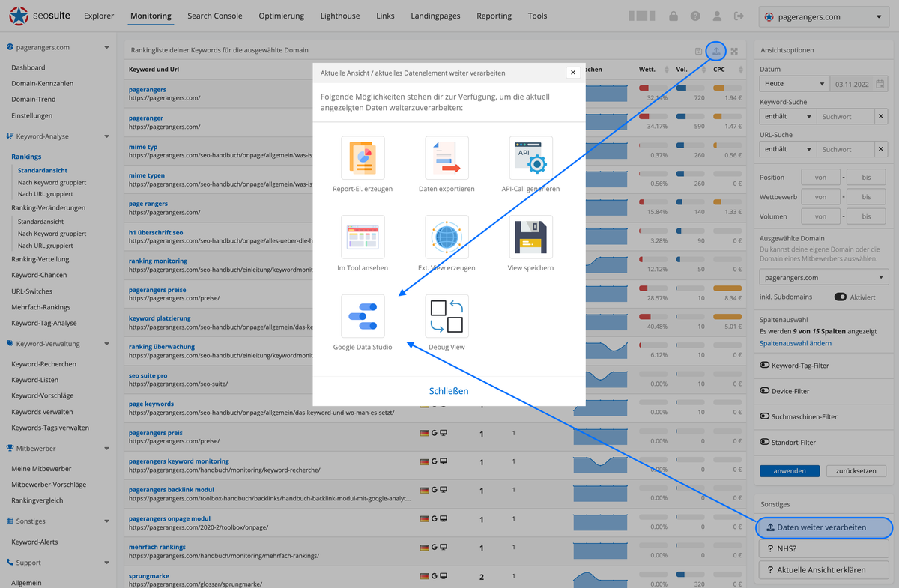The image size is (899, 588).
Task: Click the anwenden button
Action: [x=790, y=471]
